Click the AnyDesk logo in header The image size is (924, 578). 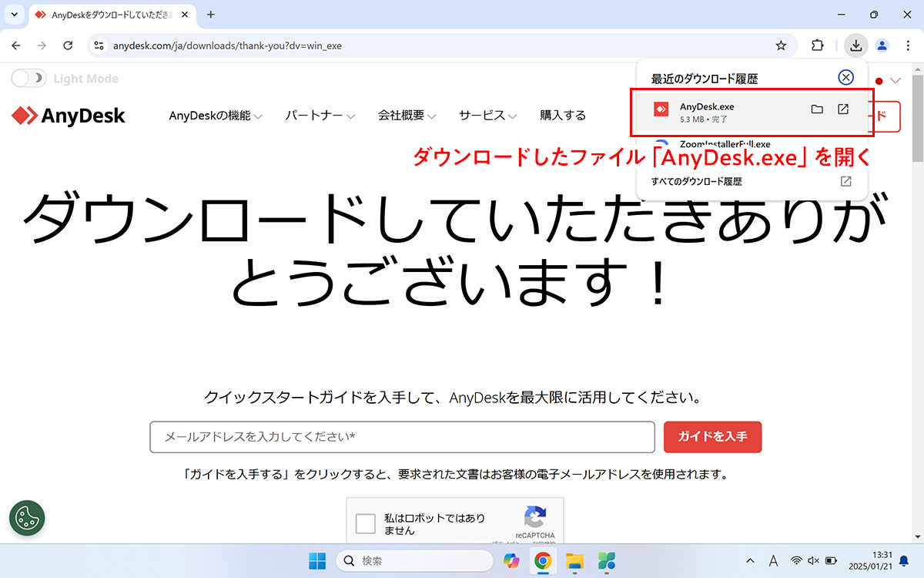tap(69, 116)
